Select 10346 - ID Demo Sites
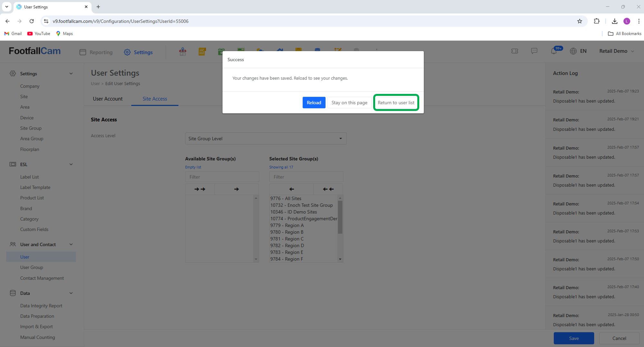644x347 pixels. pyautogui.click(x=304, y=212)
